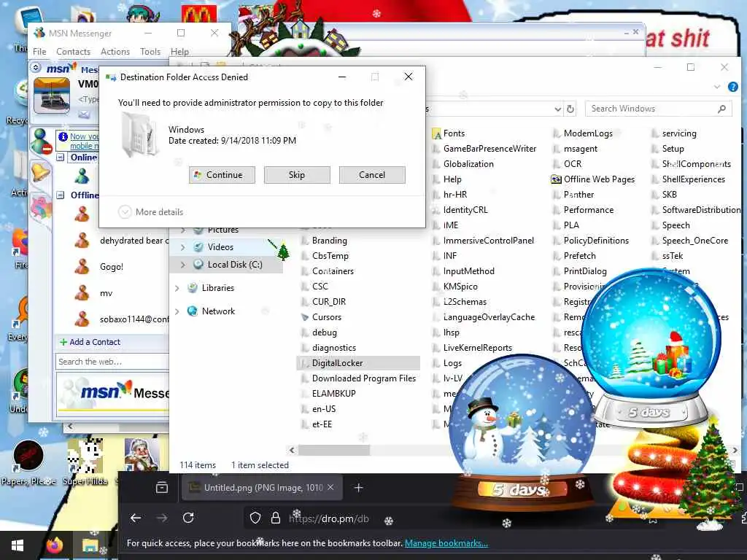Cancel the copy operation dialog
747x560 pixels.
(372, 175)
